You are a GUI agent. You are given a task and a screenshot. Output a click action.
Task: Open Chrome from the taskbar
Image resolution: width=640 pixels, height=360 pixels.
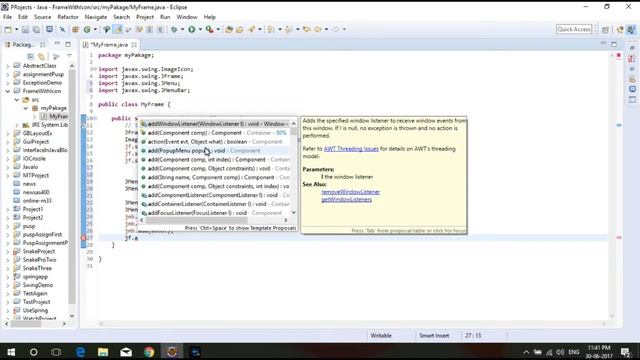pyautogui.click(x=149, y=352)
